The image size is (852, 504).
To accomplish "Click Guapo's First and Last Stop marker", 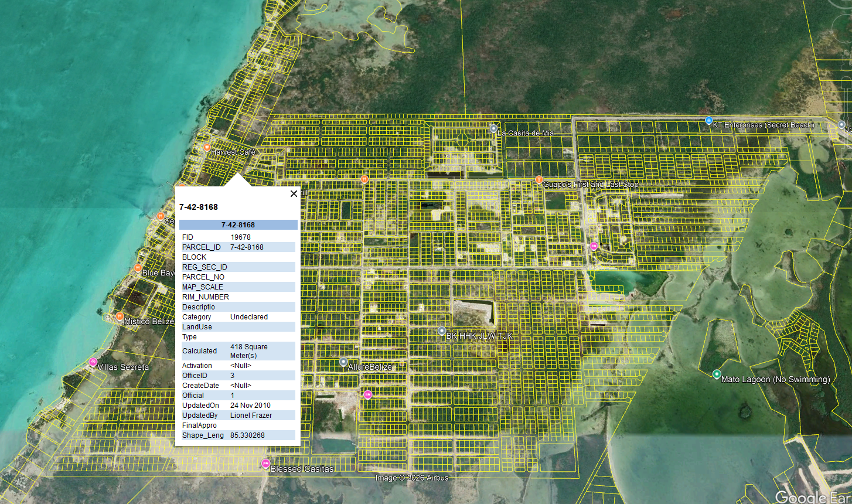I will (x=539, y=180).
